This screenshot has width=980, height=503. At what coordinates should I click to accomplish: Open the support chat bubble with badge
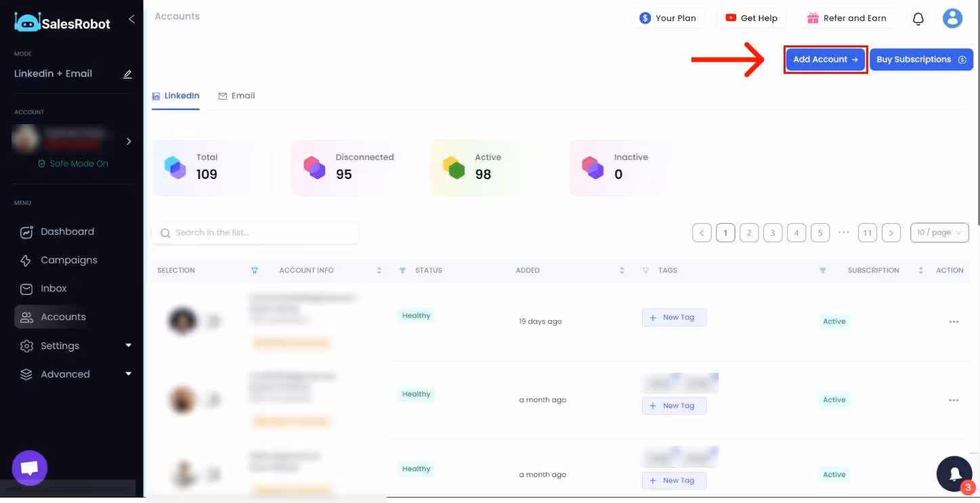click(x=954, y=474)
